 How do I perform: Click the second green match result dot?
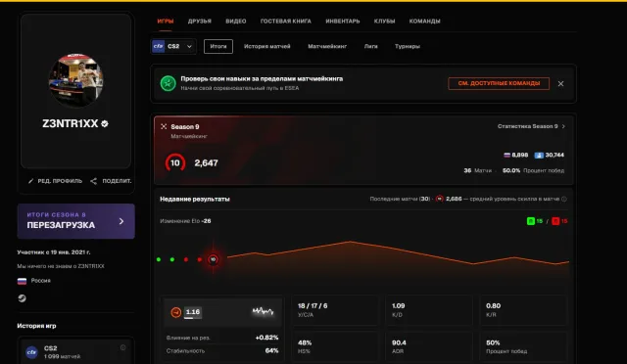click(x=172, y=259)
